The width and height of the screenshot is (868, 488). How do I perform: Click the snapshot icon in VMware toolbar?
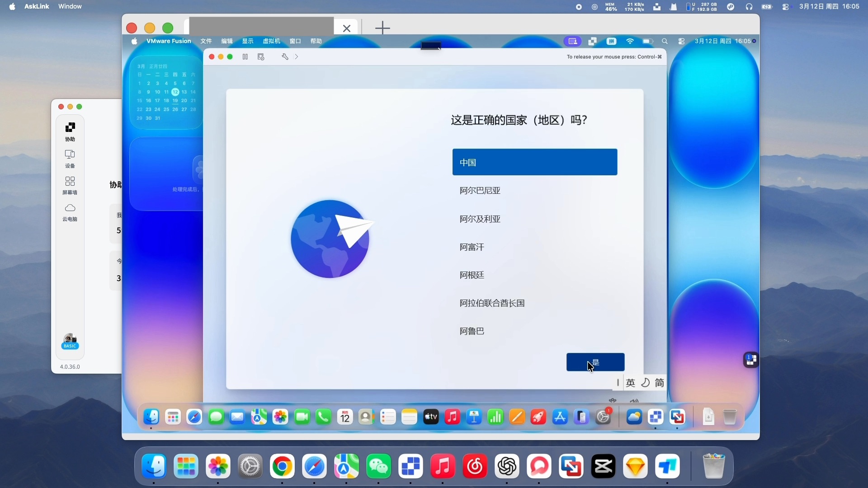pos(261,57)
